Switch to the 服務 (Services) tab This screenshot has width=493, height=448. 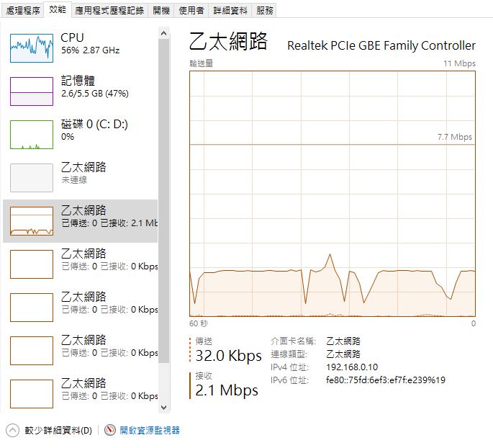(265, 11)
